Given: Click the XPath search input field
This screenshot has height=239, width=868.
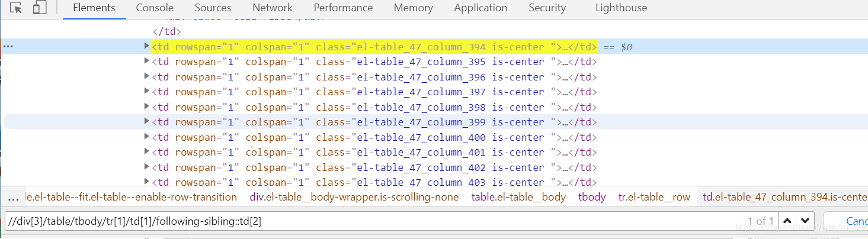Looking at the screenshot, I should coord(355,222).
